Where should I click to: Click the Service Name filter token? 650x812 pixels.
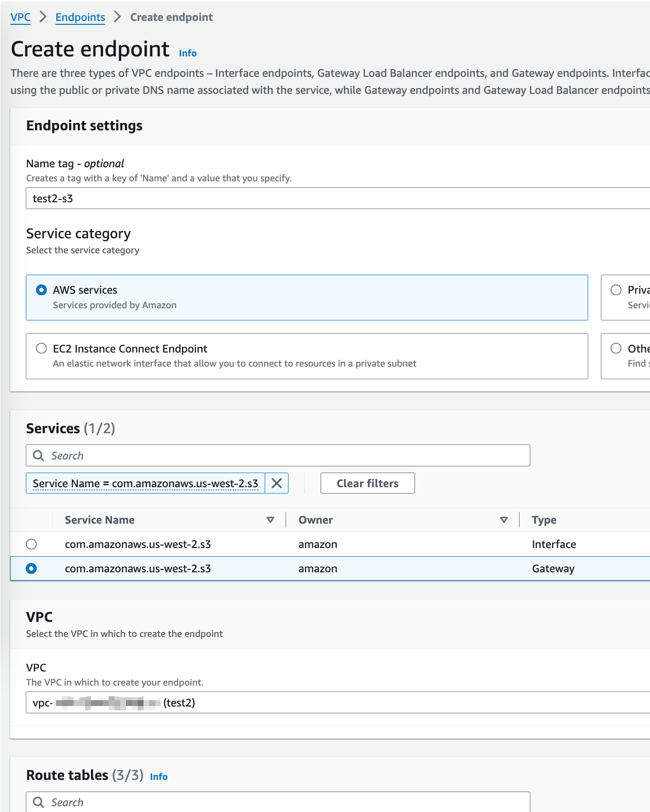pyautogui.click(x=145, y=483)
